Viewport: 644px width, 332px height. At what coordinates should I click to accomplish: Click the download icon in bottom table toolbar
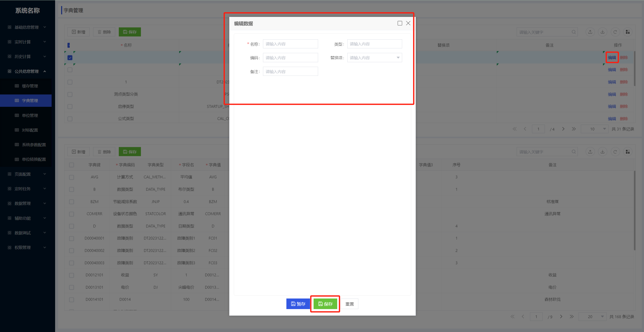tap(602, 152)
